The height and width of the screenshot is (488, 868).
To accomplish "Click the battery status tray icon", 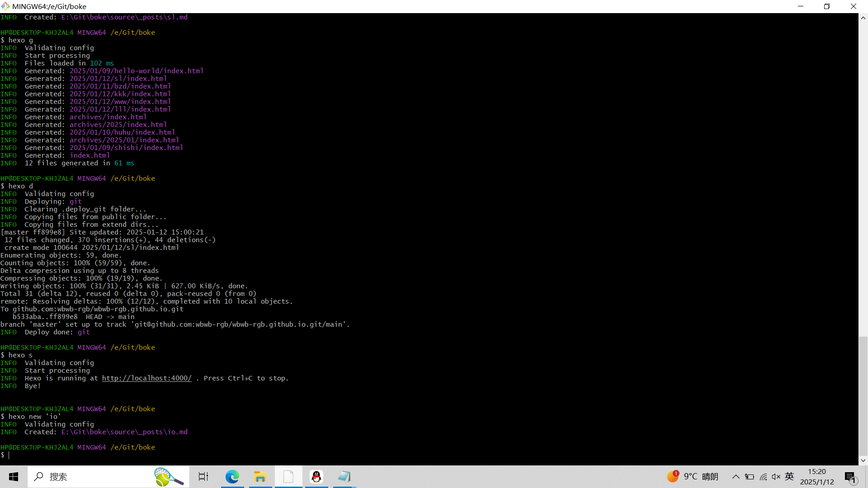I will click(750, 477).
